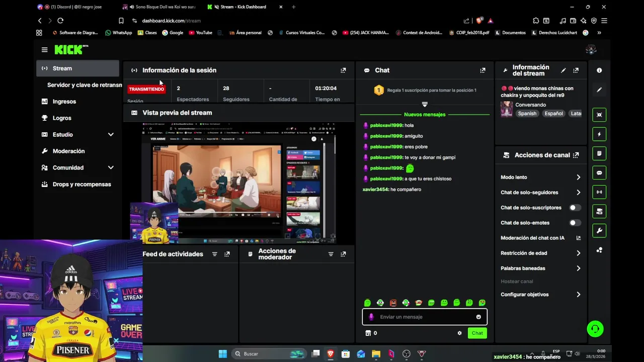Screen dimensions: 644x362
Task: Switch to the Discord browser tab
Action: coord(73,7)
